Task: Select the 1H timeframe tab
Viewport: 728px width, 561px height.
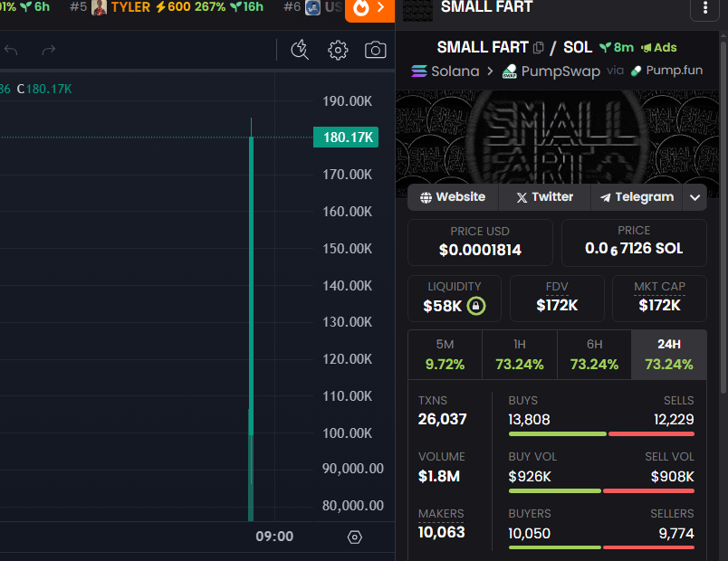Action: click(x=520, y=355)
